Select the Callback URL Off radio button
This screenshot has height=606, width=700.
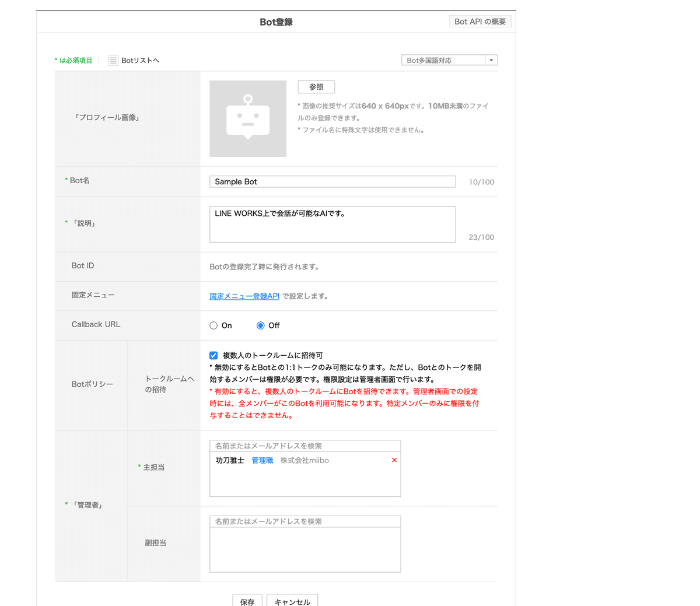point(261,325)
